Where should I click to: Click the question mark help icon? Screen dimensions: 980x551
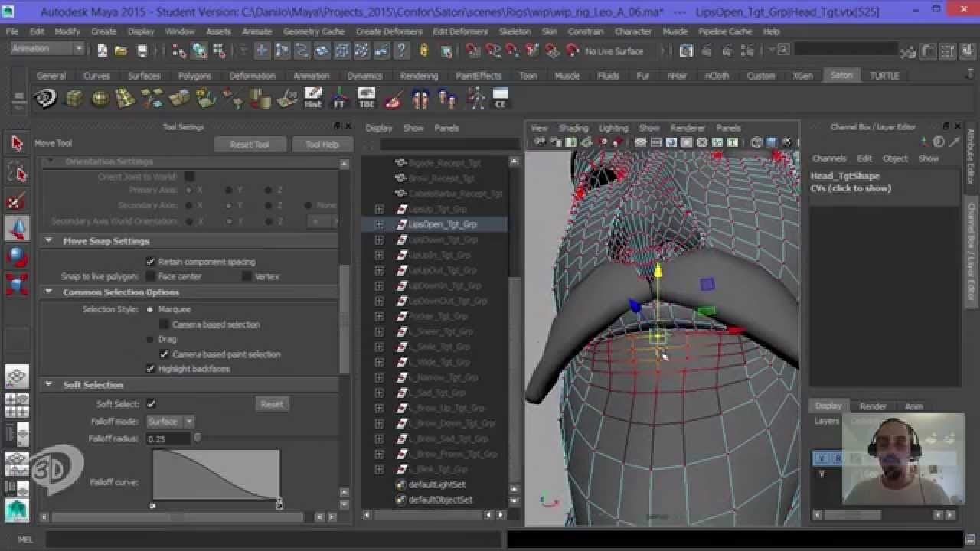click(x=402, y=51)
